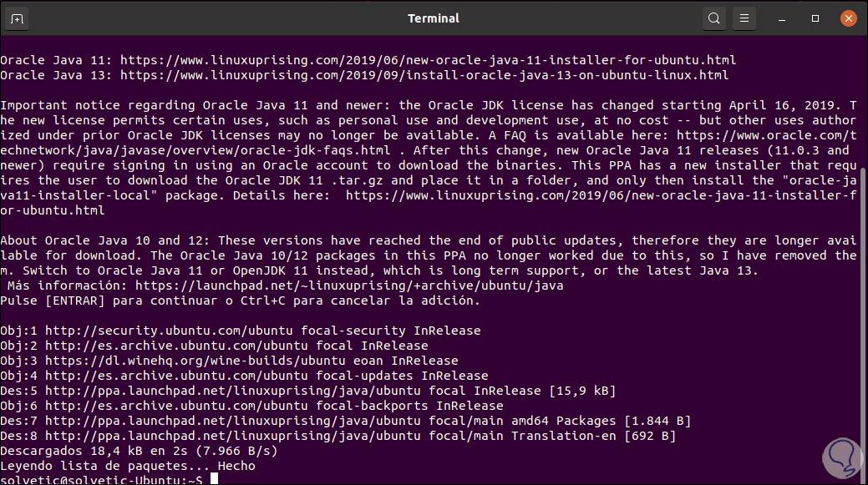Click the Oracle FAQ URL after "available here"
868x485 pixels.
point(767,136)
